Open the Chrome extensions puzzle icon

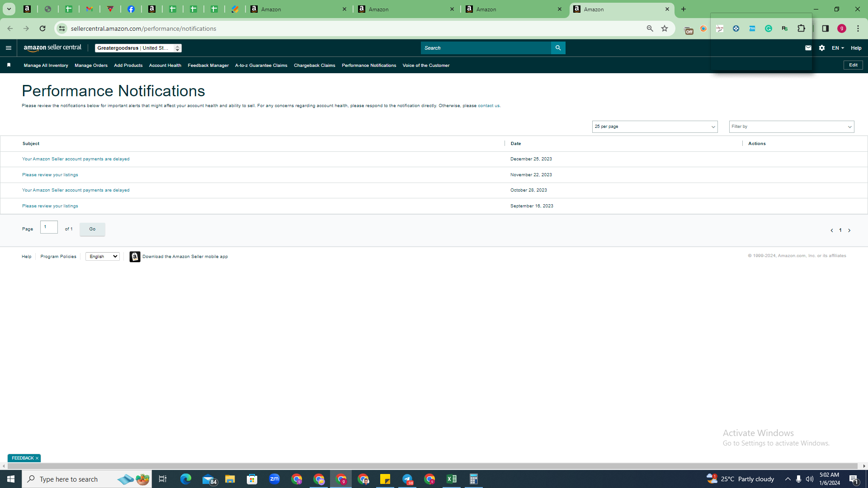pos(801,28)
